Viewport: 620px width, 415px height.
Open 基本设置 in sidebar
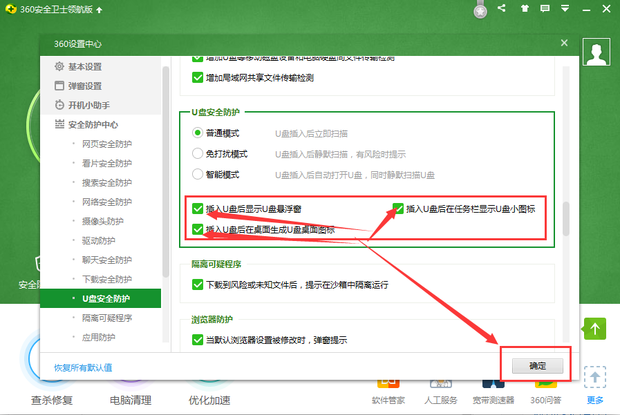(100, 67)
